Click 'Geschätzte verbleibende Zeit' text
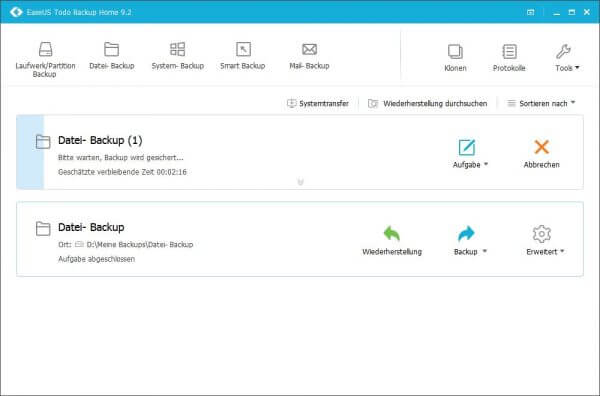This screenshot has height=396, width=600. pyautogui.click(x=122, y=172)
